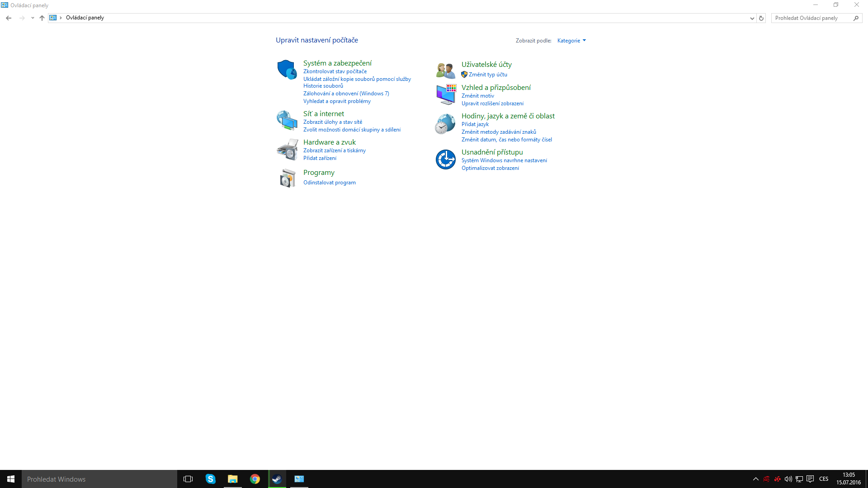Click the Hardware a zvuk printer icon
868x488 pixels.
click(287, 149)
